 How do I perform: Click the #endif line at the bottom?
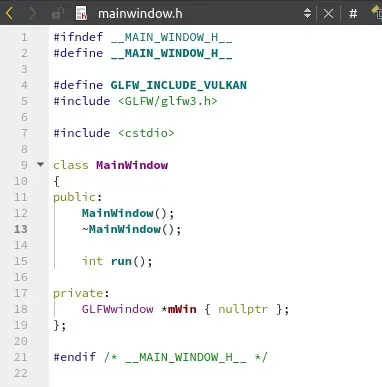pyautogui.click(x=160, y=357)
